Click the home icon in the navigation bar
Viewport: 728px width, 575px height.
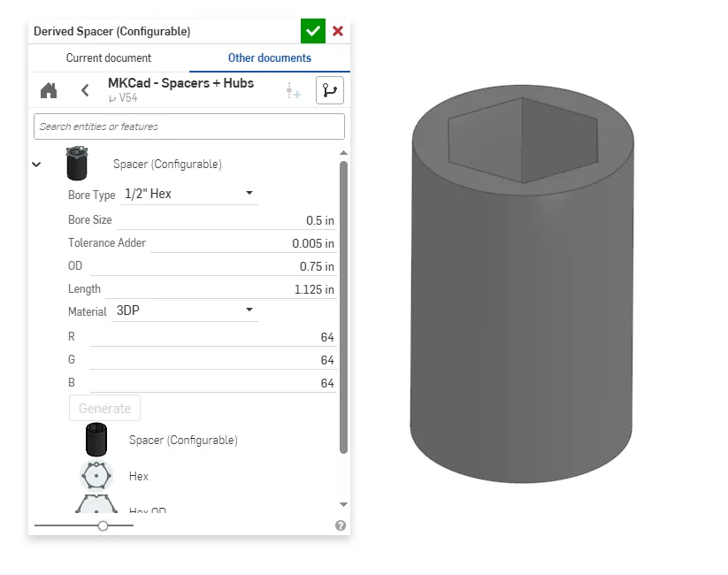(48, 89)
